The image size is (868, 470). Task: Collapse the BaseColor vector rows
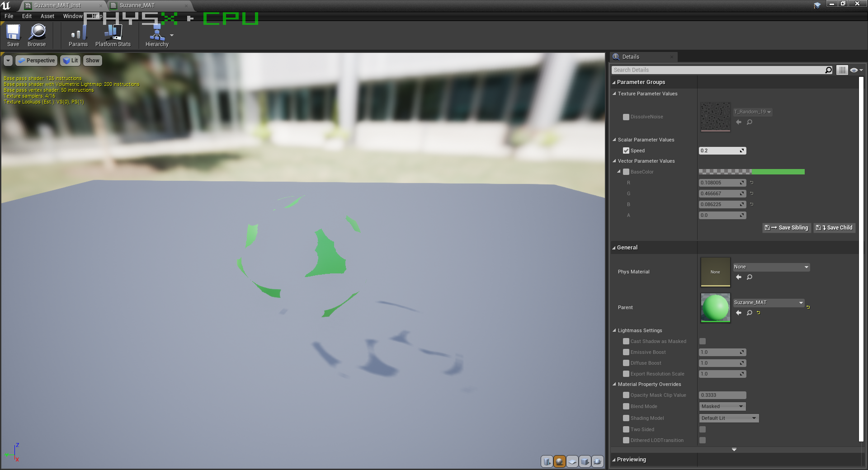619,172
